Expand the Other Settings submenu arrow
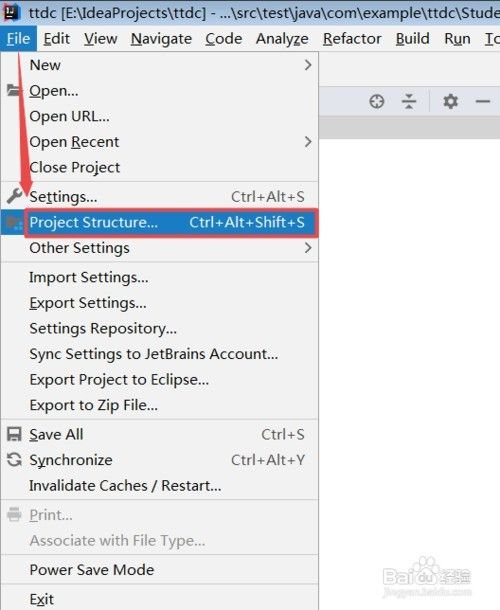The height and width of the screenshot is (610, 500). point(308,248)
